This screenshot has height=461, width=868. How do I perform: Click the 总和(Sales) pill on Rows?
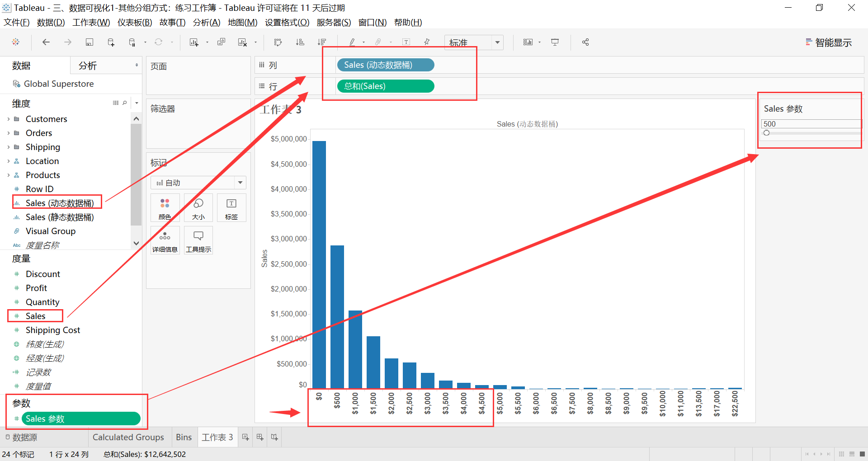tap(386, 86)
